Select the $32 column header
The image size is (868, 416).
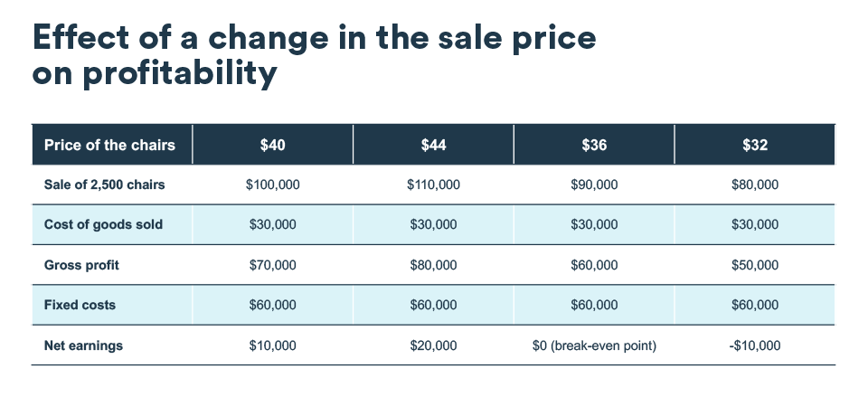click(x=754, y=145)
